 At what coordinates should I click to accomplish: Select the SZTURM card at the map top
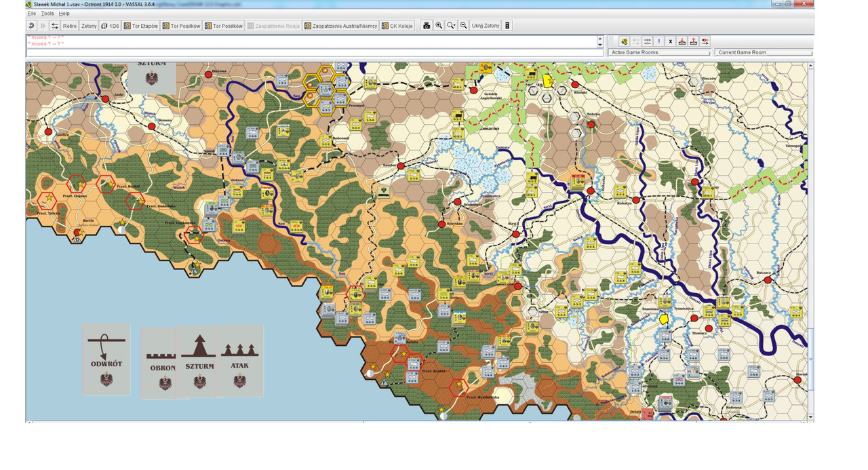point(151,77)
